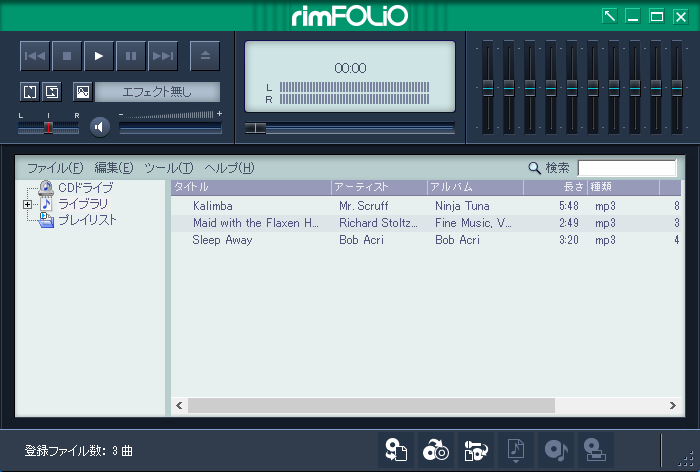Select the Kalimba track row
The image size is (700, 472).
[x=426, y=206]
